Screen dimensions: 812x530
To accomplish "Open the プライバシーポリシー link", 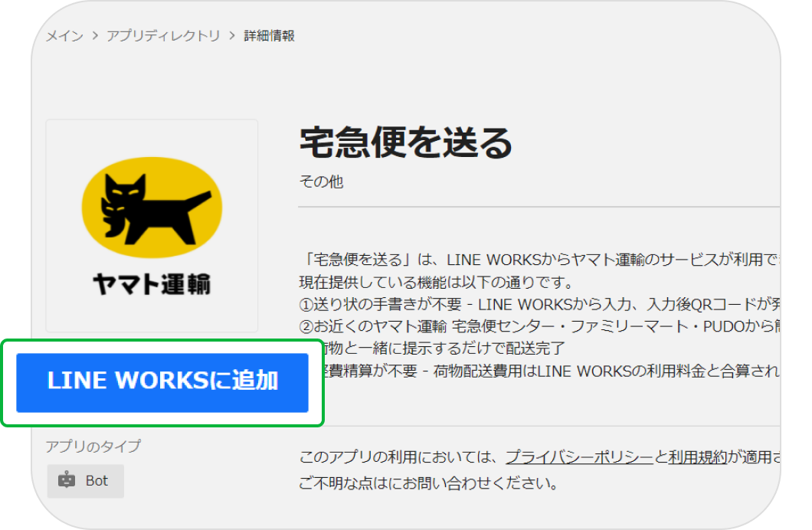I will tap(579, 458).
